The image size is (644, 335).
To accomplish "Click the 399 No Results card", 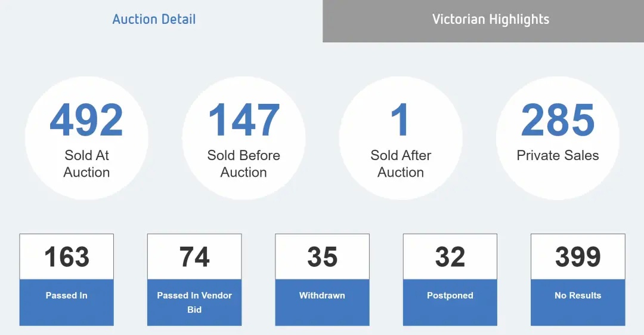I will 578,280.
